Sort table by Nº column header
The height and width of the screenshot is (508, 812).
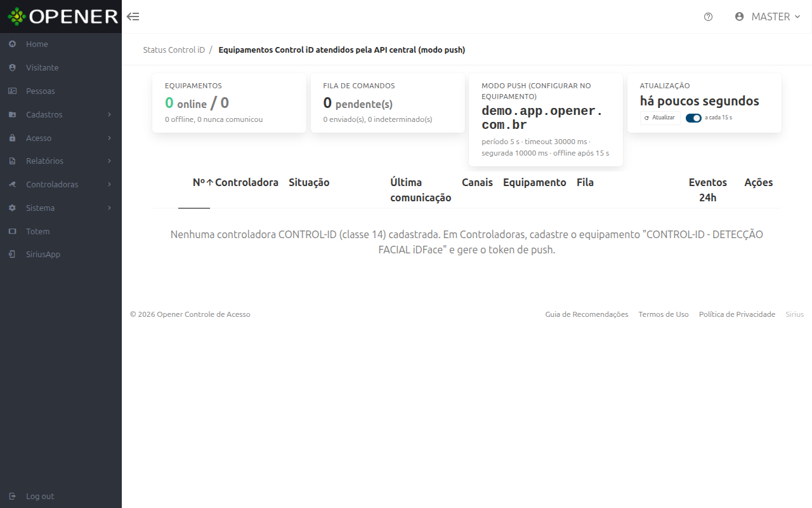(x=203, y=182)
